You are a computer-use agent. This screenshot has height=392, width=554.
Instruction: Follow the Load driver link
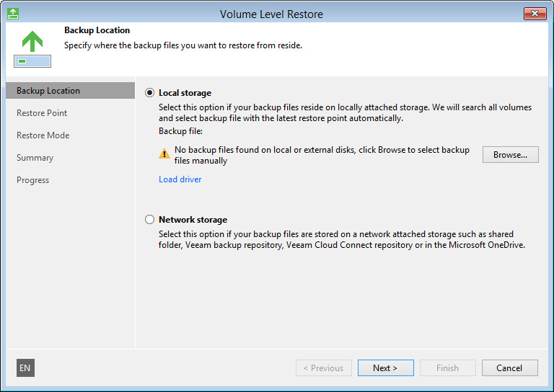click(180, 179)
